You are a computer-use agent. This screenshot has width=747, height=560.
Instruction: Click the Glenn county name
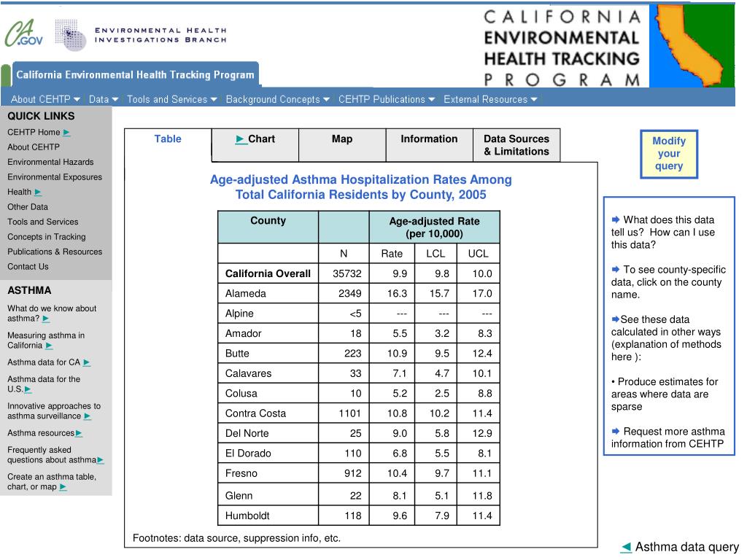(239, 496)
